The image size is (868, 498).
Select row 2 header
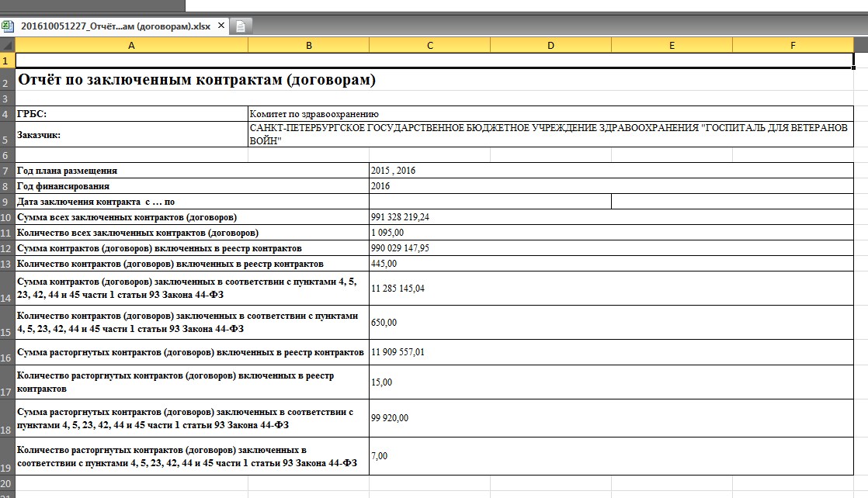[x=7, y=80]
